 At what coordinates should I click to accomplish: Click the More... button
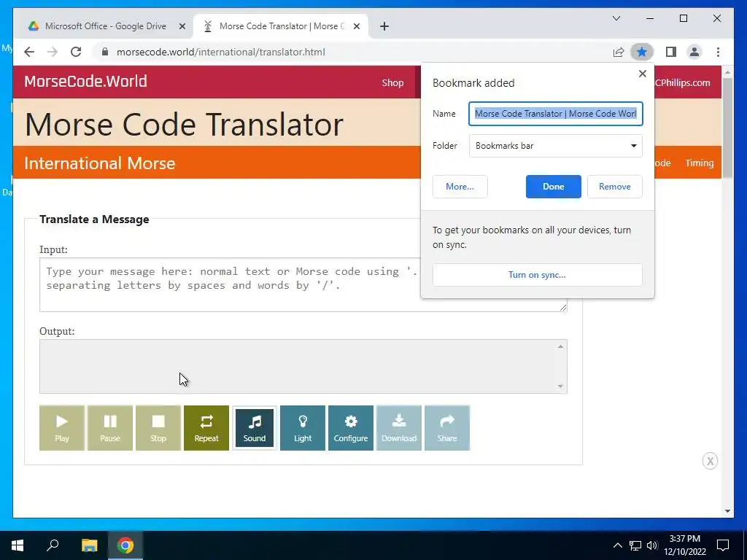point(460,187)
